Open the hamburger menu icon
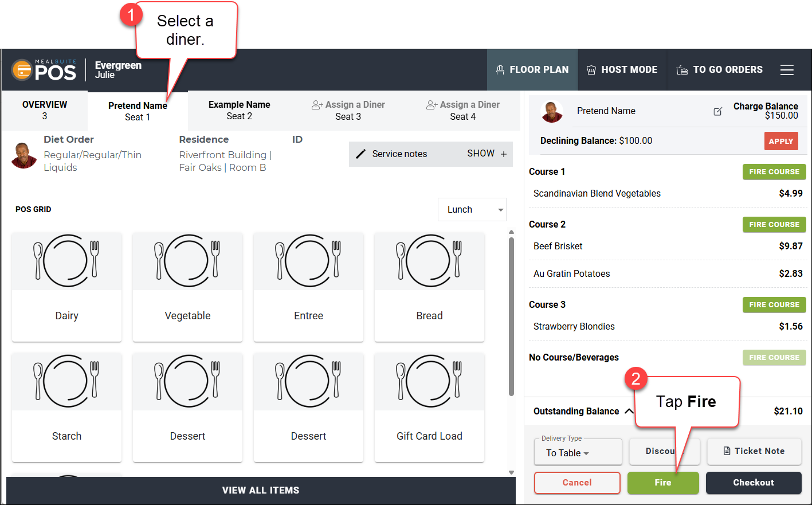 (x=787, y=70)
